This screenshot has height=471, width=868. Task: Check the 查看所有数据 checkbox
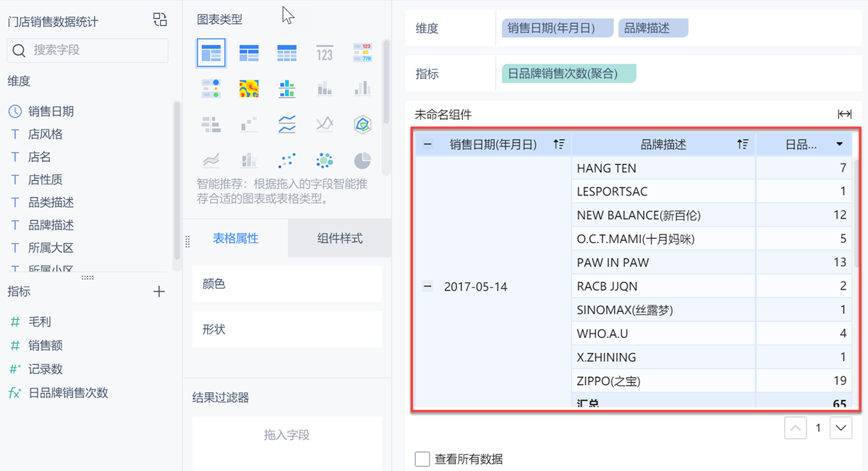pos(422,459)
